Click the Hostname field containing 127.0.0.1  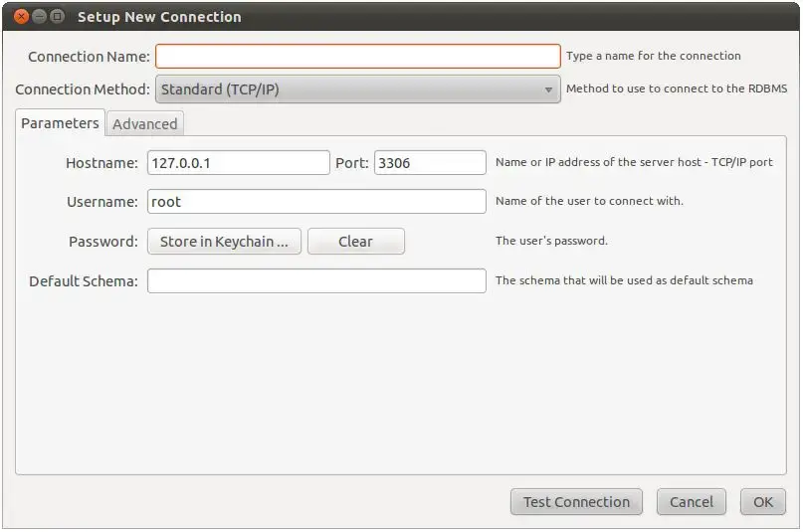point(238,162)
